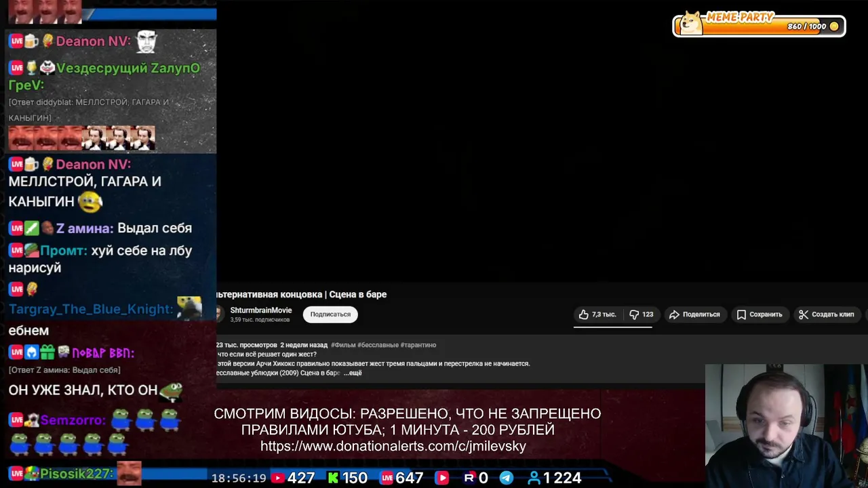Click the Поделиться share button

[694, 314]
